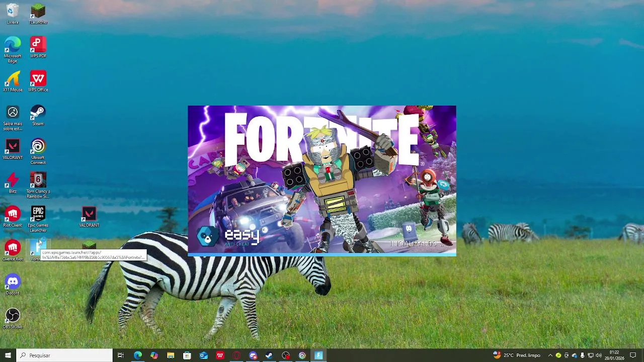The image size is (644, 362).
Task: Open the network status tray icon
Action: (x=590, y=355)
